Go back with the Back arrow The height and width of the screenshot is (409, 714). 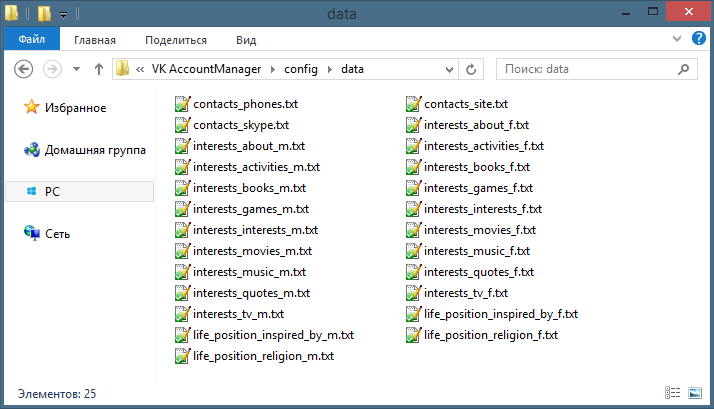pyautogui.click(x=24, y=69)
